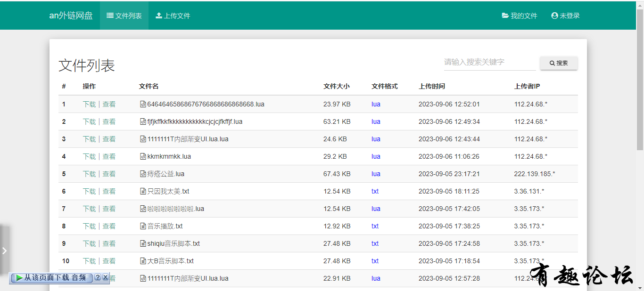This screenshot has width=644, height=291.
Task: Download 啦啦啦啦啦啦啦.lua
Action: [89, 209]
